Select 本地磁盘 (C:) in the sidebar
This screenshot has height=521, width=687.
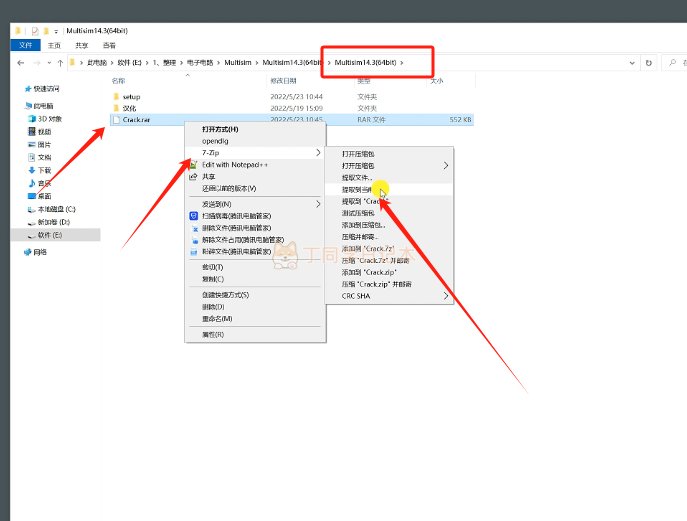click(56, 209)
